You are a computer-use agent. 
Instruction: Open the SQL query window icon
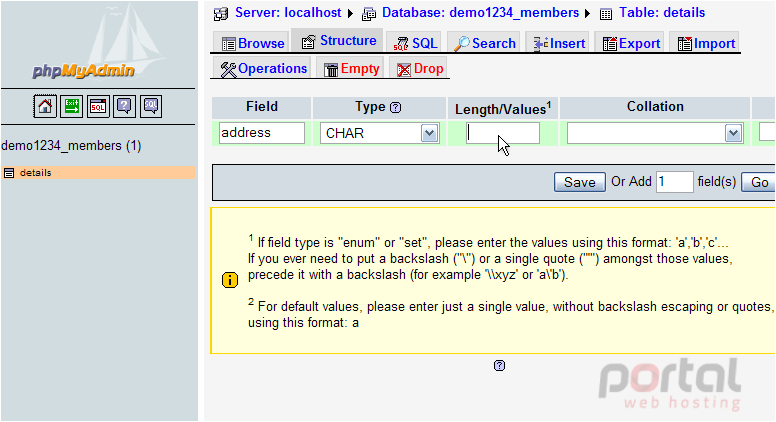[98, 106]
